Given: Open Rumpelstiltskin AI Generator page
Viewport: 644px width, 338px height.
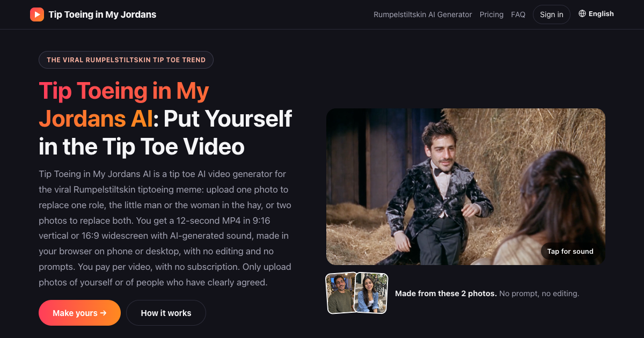Looking at the screenshot, I should click(423, 14).
